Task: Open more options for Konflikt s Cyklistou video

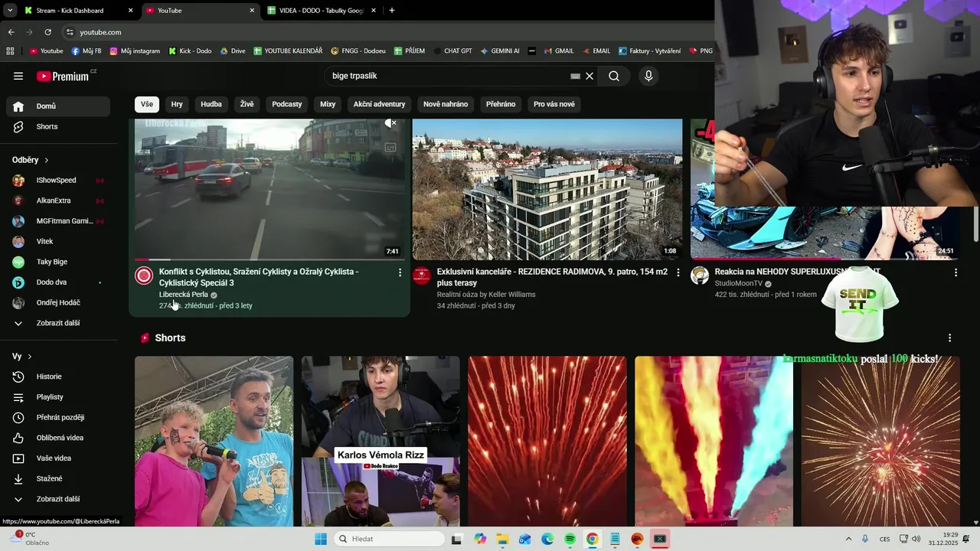Action: pyautogui.click(x=400, y=272)
